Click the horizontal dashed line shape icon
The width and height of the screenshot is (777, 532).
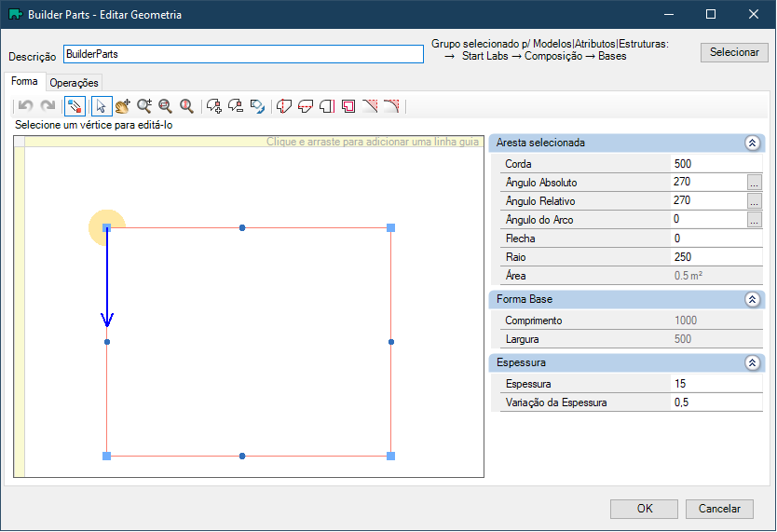pyautogui.click(x=306, y=106)
